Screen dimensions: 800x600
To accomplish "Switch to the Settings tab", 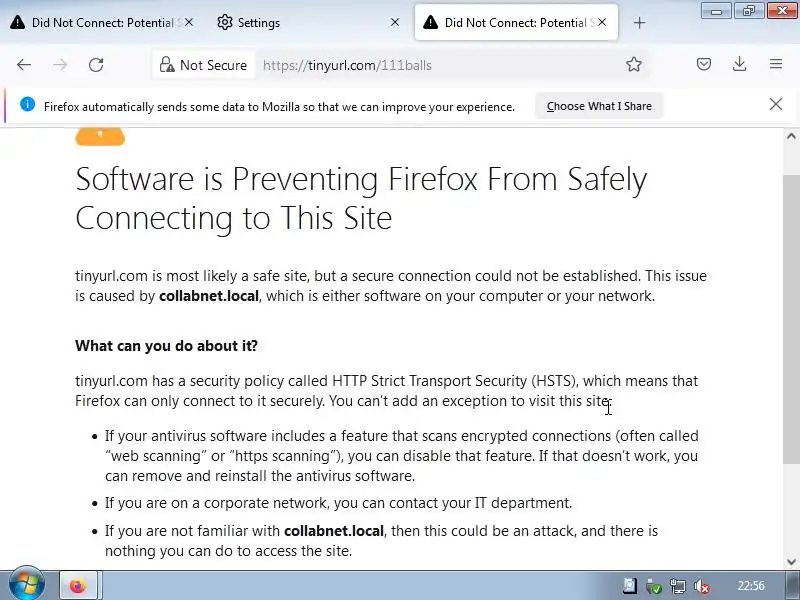I will pyautogui.click(x=300, y=23).
